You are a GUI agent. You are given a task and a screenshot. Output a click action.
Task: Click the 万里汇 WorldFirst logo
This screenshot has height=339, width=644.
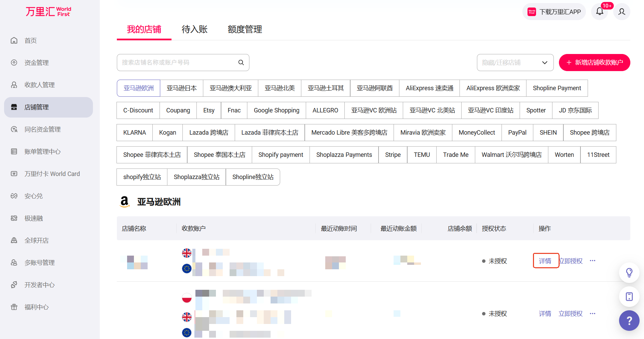[x=48, y=12]
